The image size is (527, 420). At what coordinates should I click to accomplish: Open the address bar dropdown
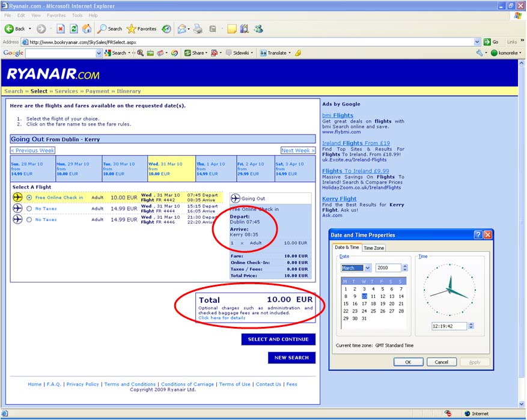pyautogui.click(x=477, y=42)
